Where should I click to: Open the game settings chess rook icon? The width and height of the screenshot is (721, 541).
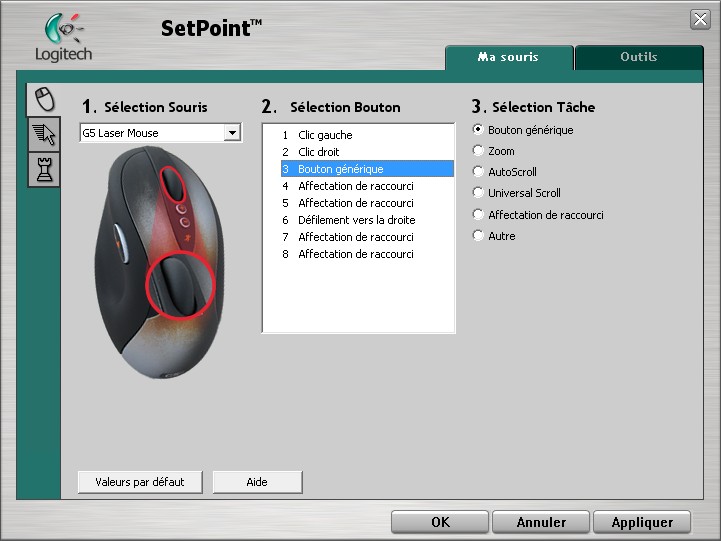pyautogui.click(x=45, y=170)
